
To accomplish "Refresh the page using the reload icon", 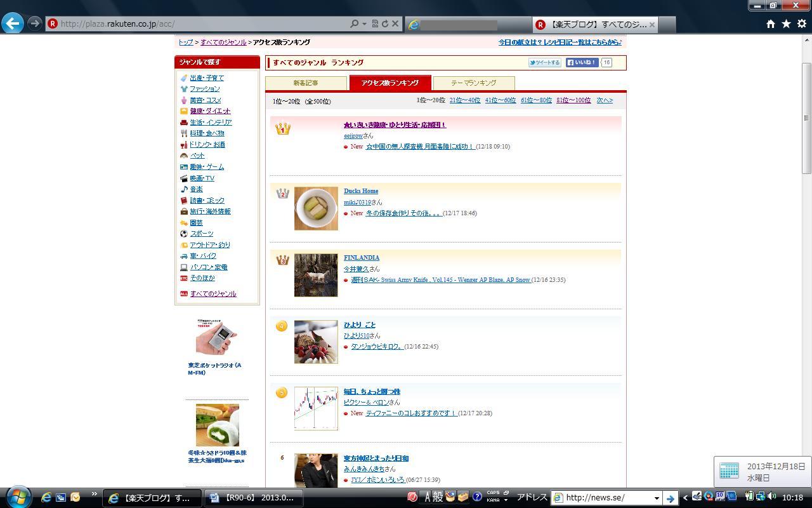I will [x=384, y=23].
